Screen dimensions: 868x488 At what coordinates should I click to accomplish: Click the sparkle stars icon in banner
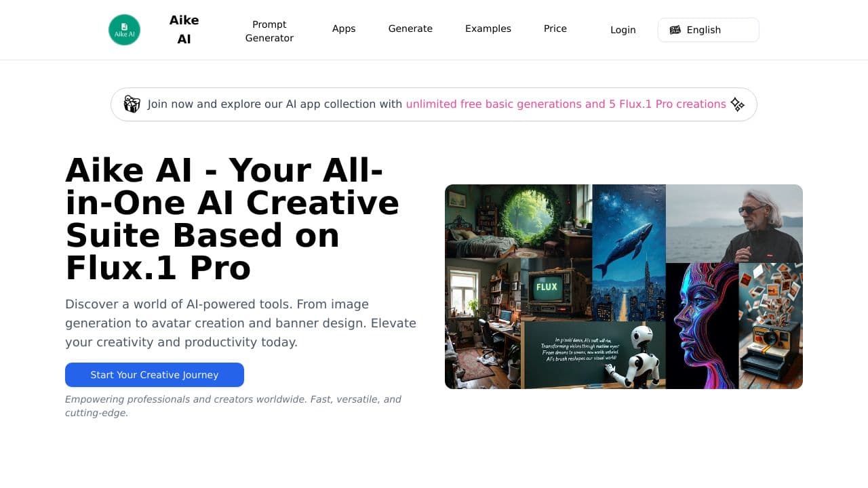tap(738, 104)
